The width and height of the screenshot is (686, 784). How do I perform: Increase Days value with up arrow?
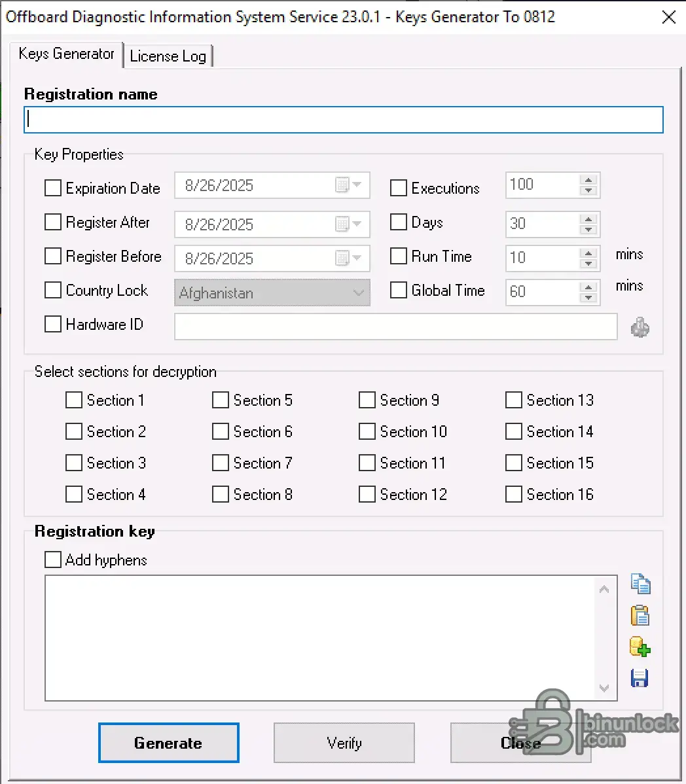(588, 219)
